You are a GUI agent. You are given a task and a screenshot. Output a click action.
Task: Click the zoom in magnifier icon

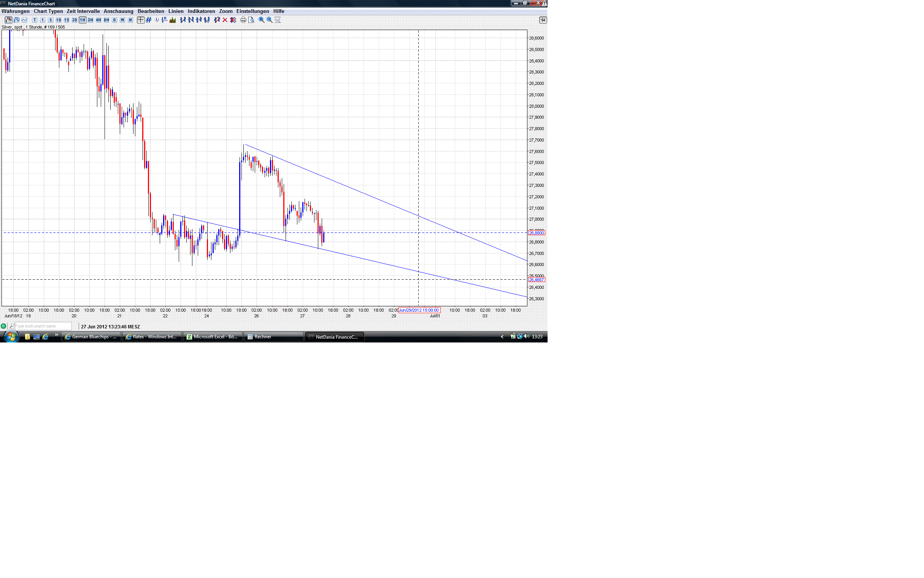tap(261, 20)
